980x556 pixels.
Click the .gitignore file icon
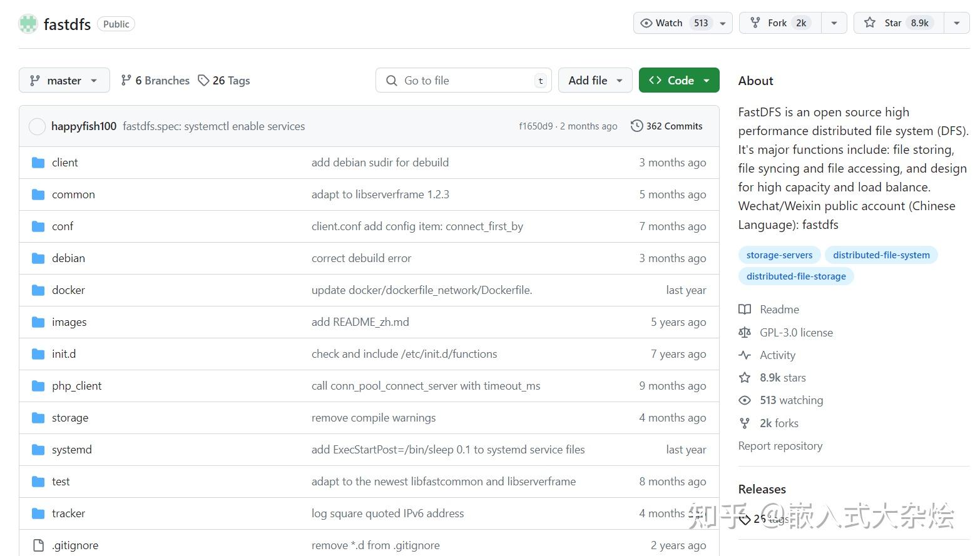pos(38,545)
